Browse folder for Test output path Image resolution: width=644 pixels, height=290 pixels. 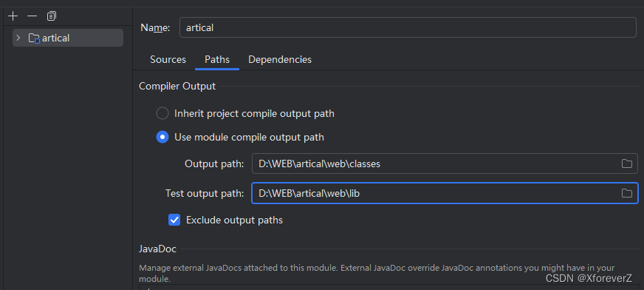626,193
